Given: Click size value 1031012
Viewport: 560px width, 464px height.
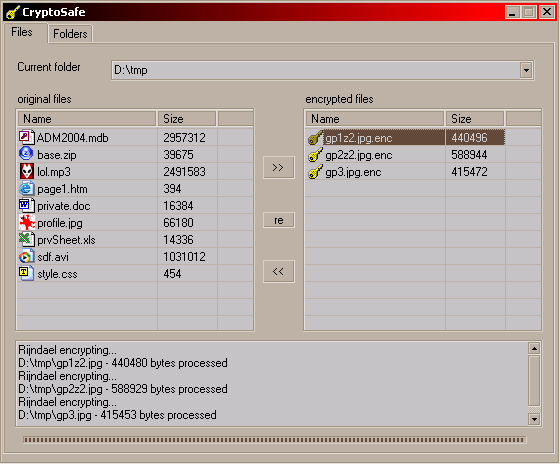Looking at the screenshot, I should [184, 257].
